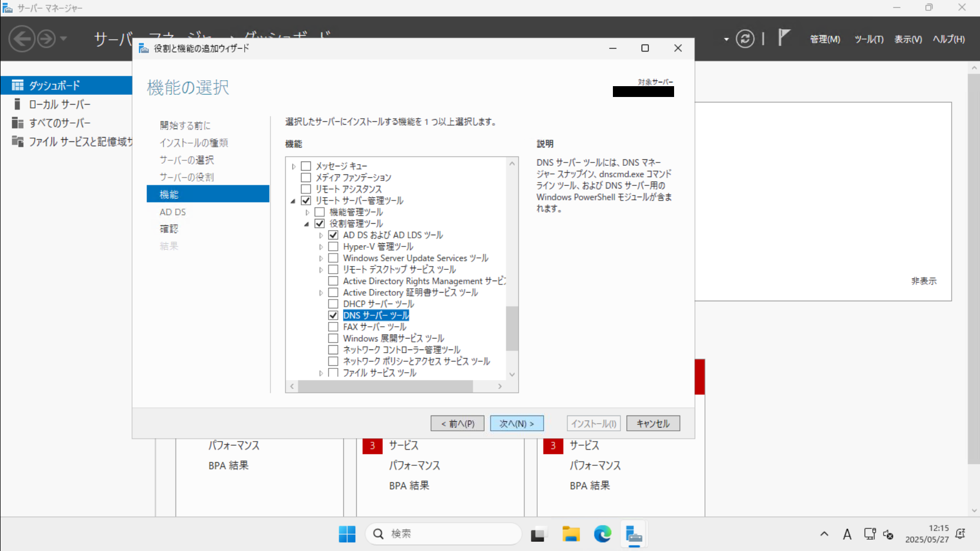
Task: Click the IME input mode A indicator
Action: (847, 535)
